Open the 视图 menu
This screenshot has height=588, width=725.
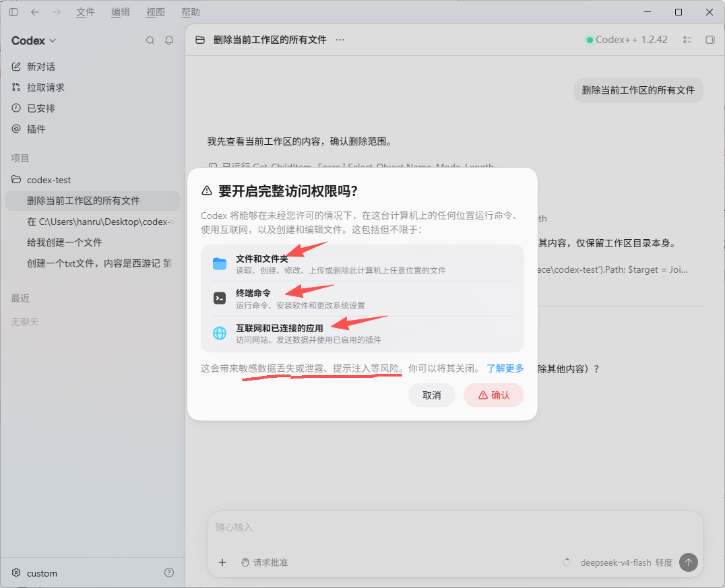pos(156,12)
